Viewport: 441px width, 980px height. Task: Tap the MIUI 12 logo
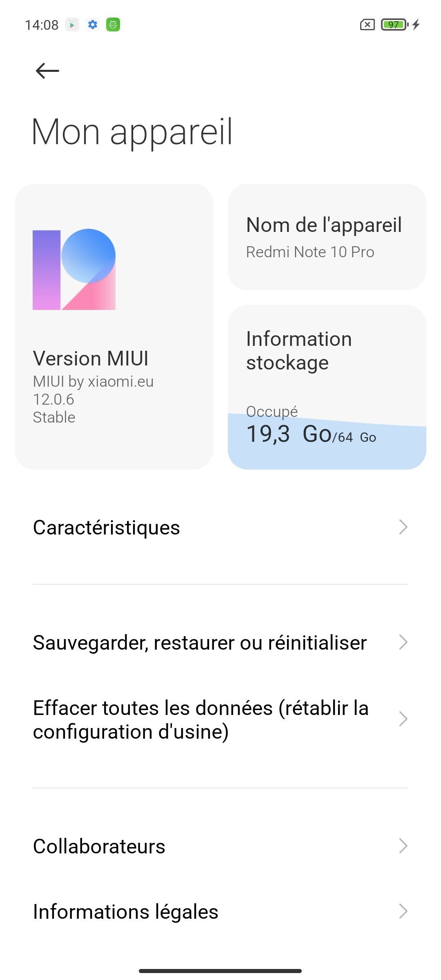coord(74,269)
